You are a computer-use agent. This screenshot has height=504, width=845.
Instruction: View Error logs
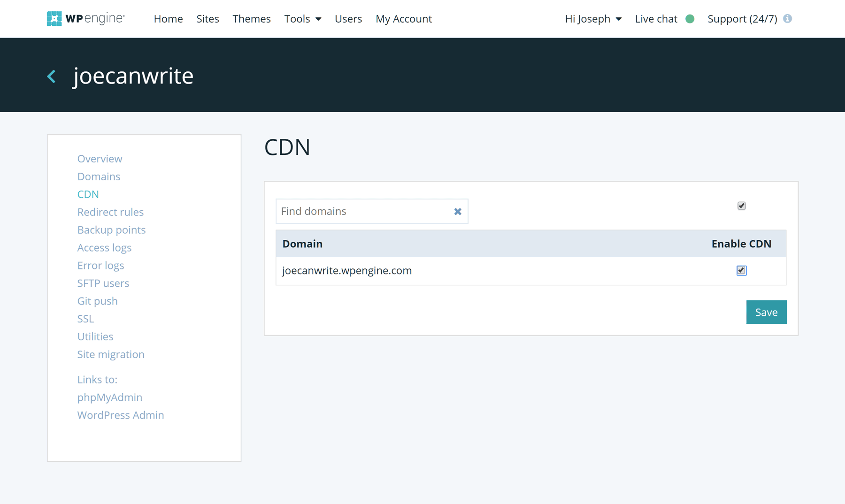click(100, 266)
